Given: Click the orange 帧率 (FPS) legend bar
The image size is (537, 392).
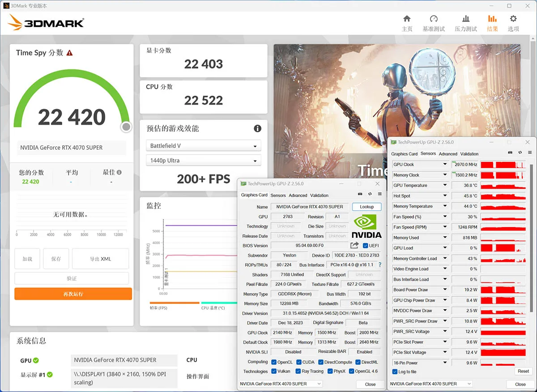Looking at the screenshot, I should (174, 303).
